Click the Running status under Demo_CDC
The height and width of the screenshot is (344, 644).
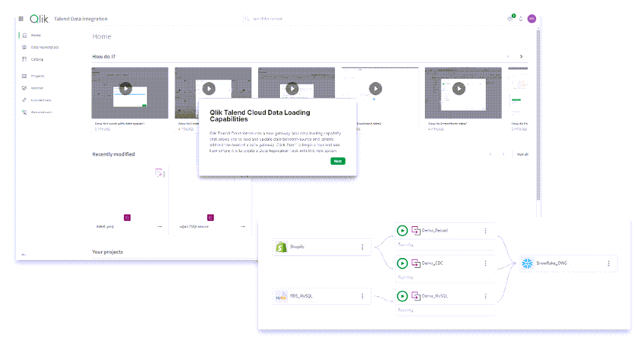[405, 277]
